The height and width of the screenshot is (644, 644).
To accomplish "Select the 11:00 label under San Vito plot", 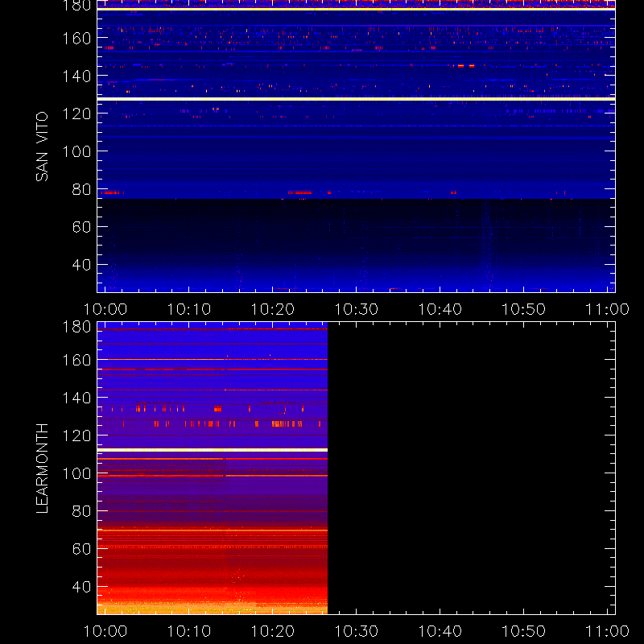I will [x=607, y=309].
